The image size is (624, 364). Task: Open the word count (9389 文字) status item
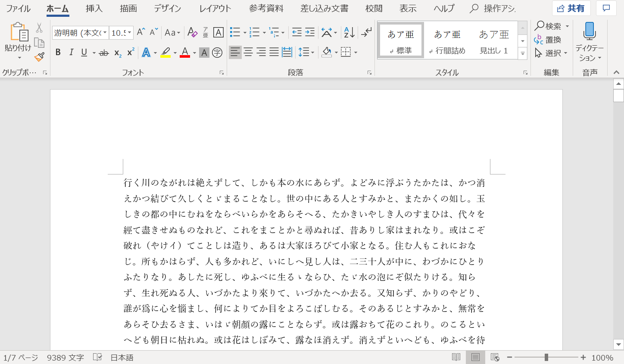click(x=66, y=358)
